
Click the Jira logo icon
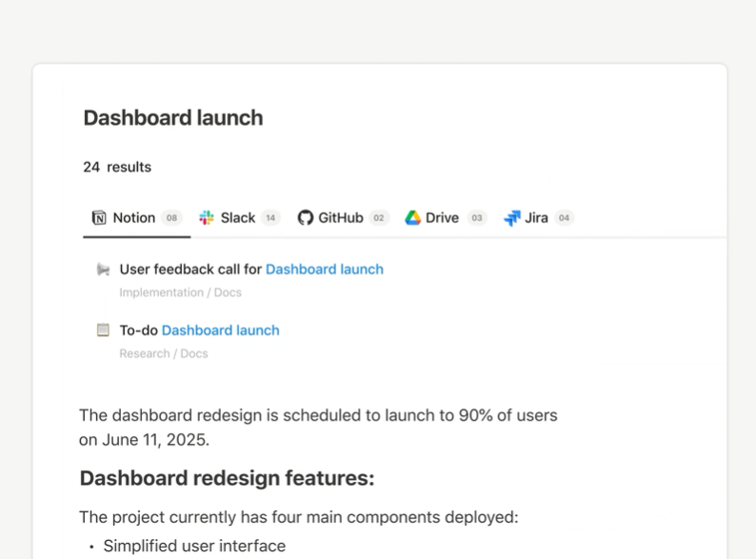click(512, 218)
